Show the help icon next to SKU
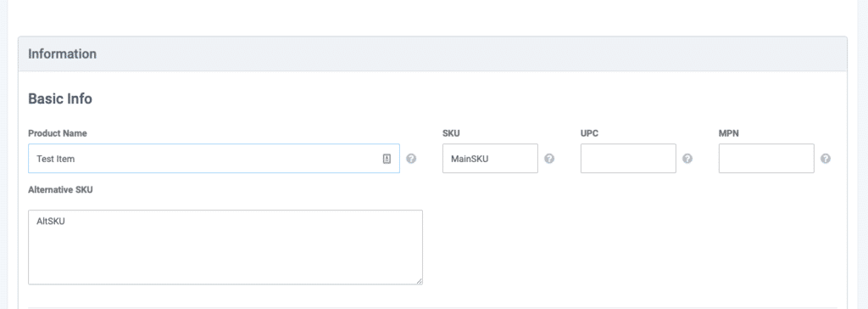 [x=549, y=159]
